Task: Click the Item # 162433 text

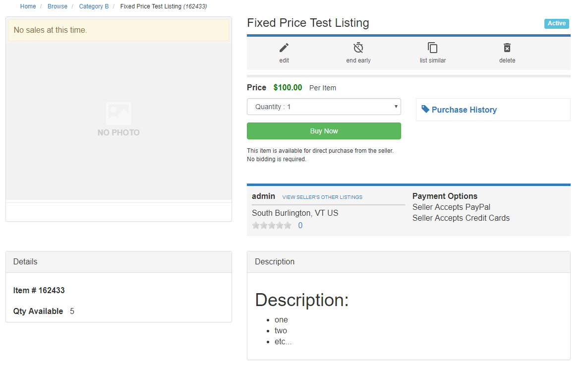Action: tap(39, 290)
